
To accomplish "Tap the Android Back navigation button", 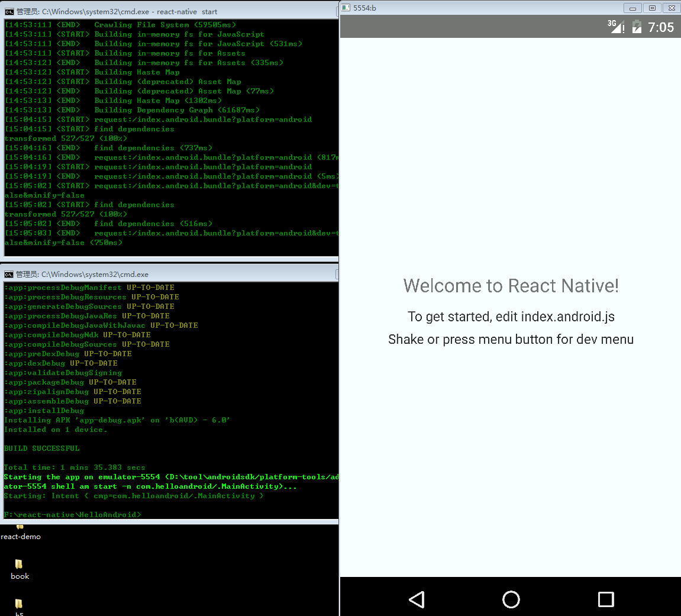I will click(x=417, y=599).
